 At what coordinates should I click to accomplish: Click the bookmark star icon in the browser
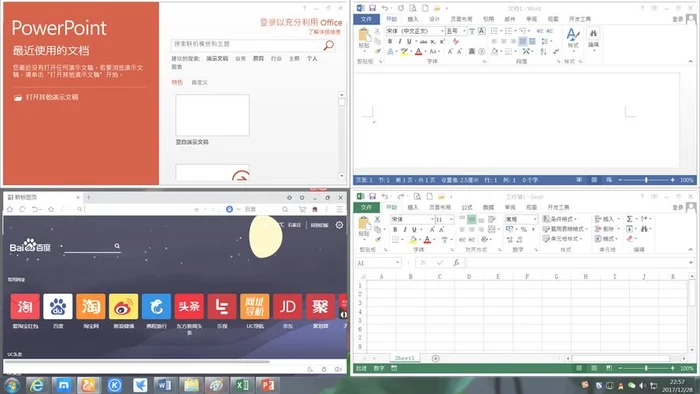click(x=51, y=209)
